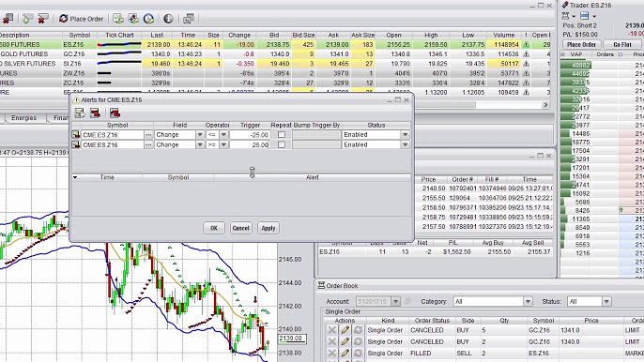The width and height of the screenshot is (644, 362).
Task: Click the SI.Z16 symbol in quote board
Action: (x=73, y=64)
